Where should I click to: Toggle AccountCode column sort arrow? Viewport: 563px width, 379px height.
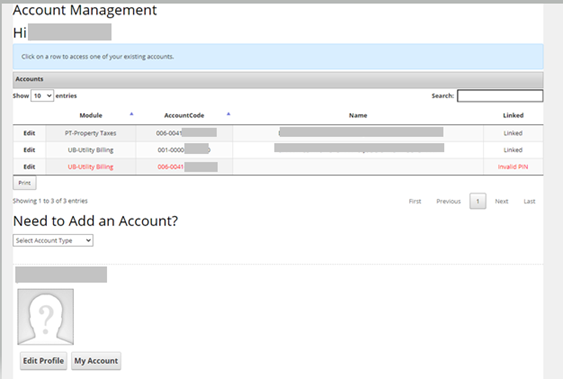tap(228, 114)
